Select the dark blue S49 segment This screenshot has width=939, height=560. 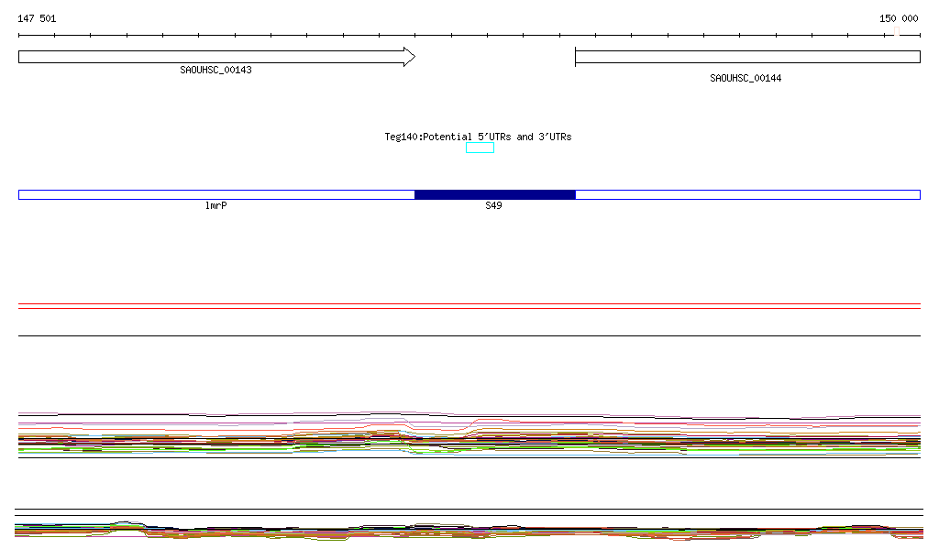pos(494,194)
